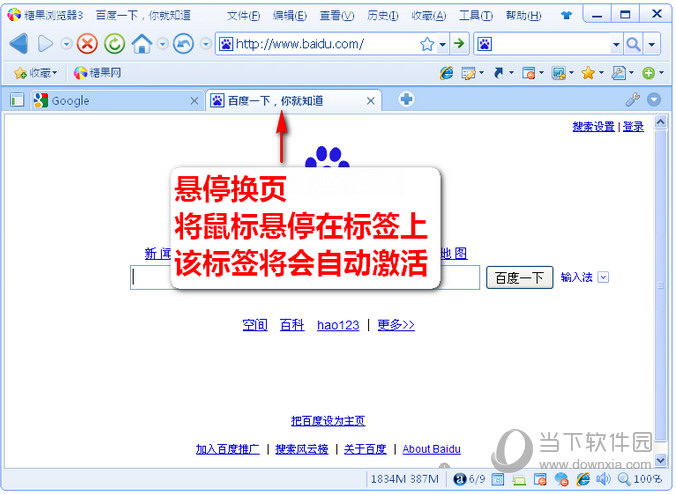The width and height of the screenshot is (676, 494).
Task: Close the 百度一下 tab
Action: (370, 101)
